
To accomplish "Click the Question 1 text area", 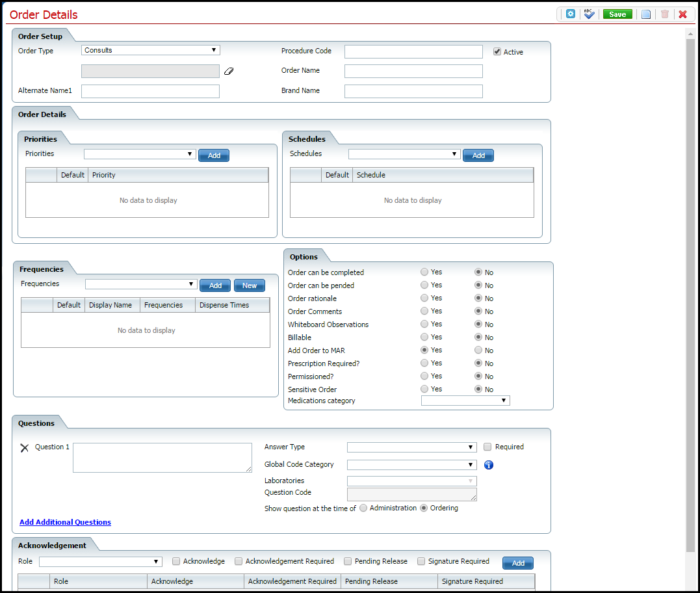I will click(x=162, y=458).
